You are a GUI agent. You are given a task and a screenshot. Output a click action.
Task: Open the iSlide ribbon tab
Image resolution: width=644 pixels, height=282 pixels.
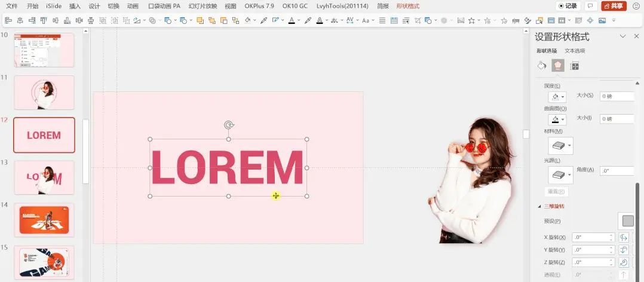point(54,6)
